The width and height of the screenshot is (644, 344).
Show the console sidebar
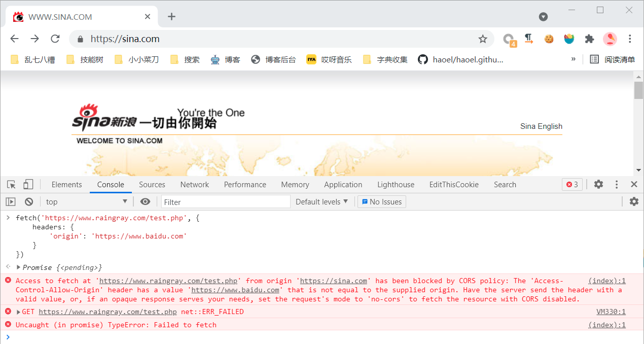11,201
